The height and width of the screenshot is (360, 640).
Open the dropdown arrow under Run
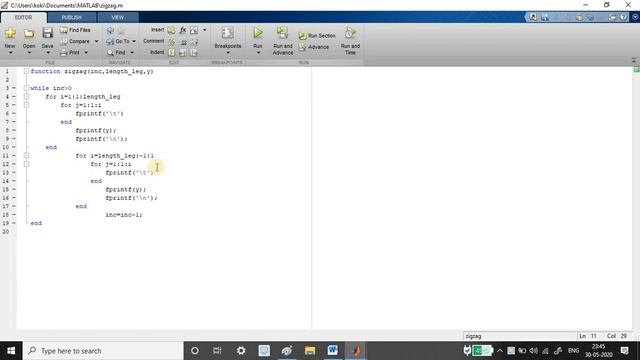[258, 53]
